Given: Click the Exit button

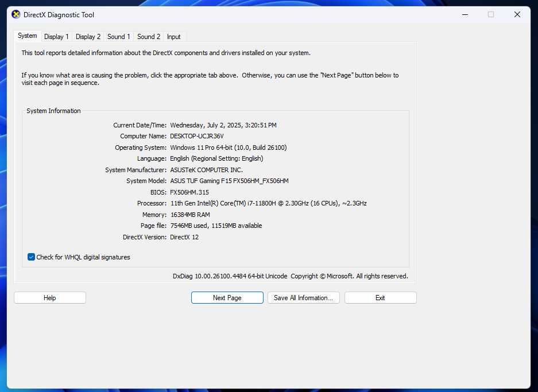Looking at the screenshot, I should pos(381,298).
